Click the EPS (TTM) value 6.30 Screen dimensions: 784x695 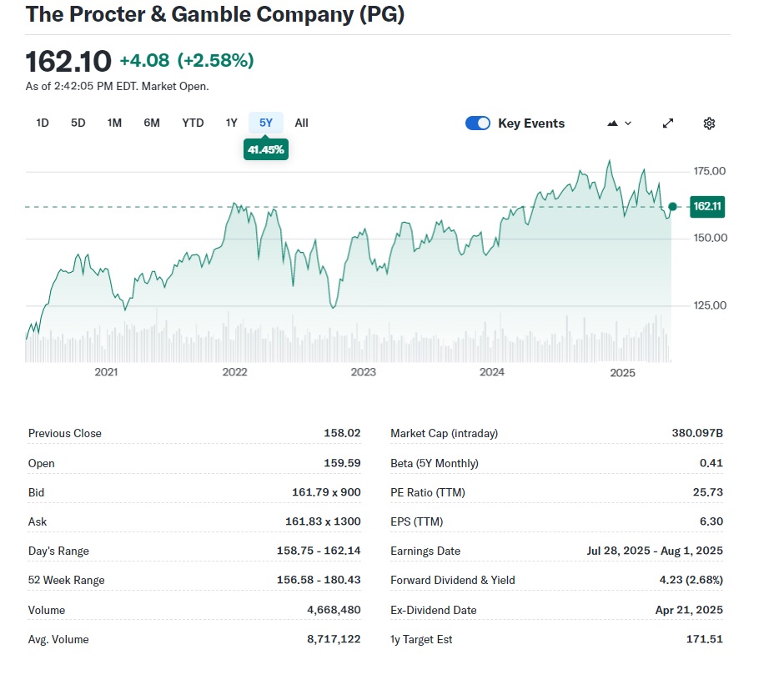pos(711,521)
